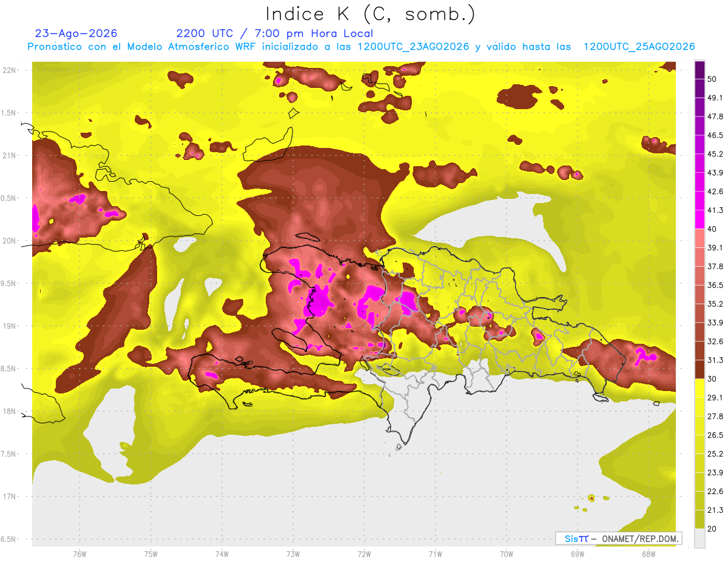728x562 pixels.
Task: Click the colorbar value '39.1'
Action: coord(715,247)
